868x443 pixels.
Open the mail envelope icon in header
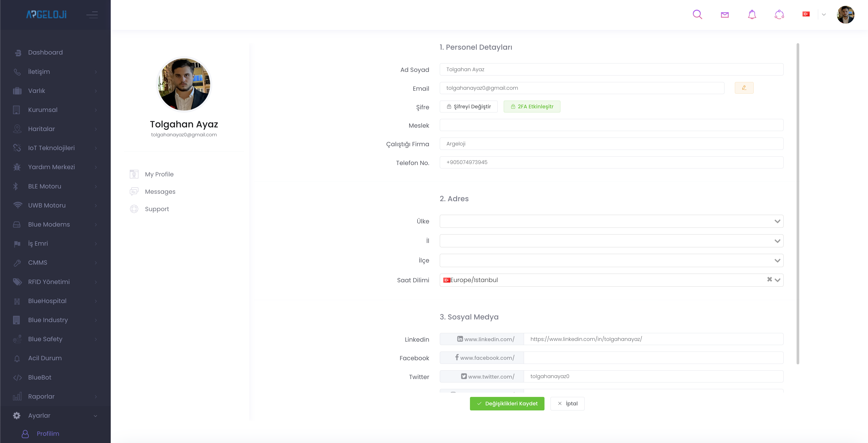pos(724,14)
